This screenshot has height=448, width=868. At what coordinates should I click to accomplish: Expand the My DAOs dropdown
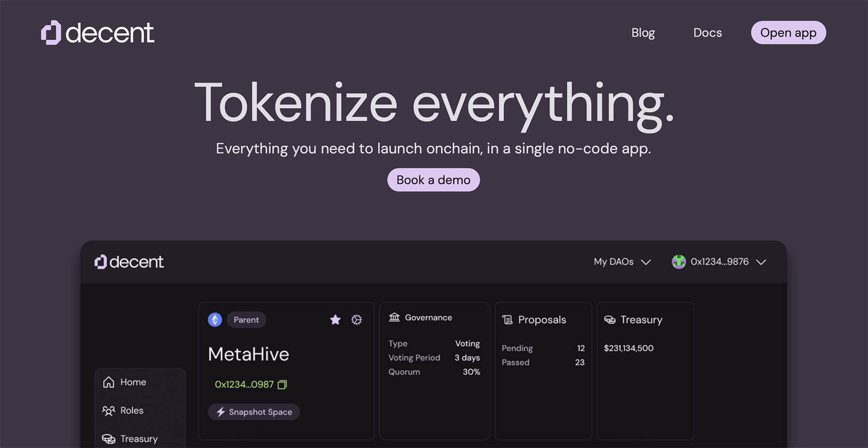click(622, 262)
